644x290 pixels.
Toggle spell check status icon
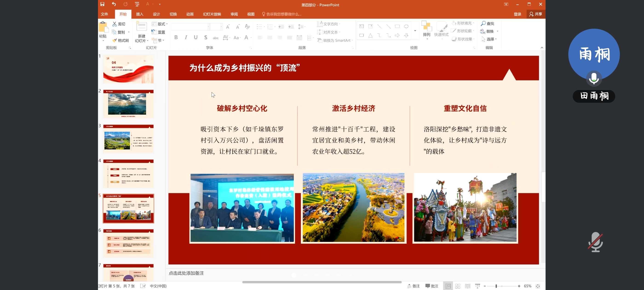click(143, 286)
